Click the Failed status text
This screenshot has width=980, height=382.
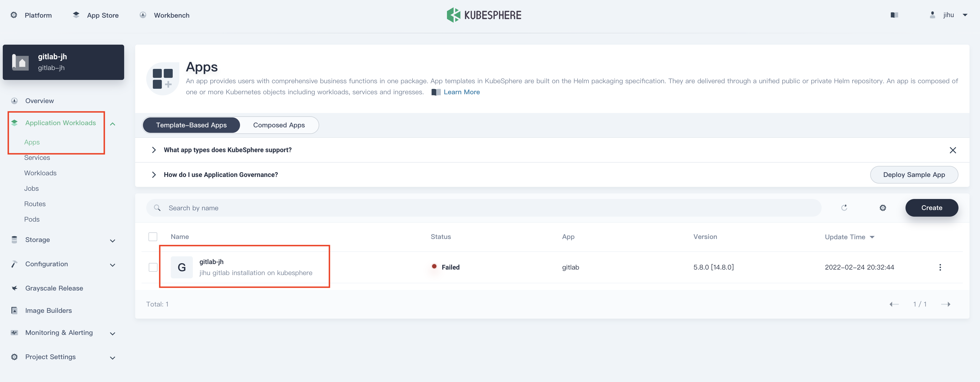click(x=451, y=267)
